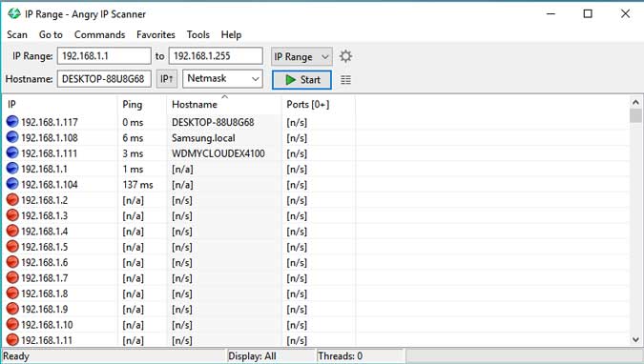This screenshot has height=364, width=644.
Task: Click the starting IP field 192.168.1.1
Action: click(x=104, y=56)
